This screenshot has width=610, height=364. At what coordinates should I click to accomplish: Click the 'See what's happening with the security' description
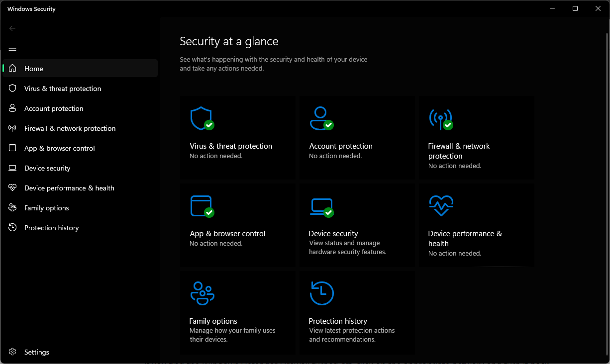click(x=274, y=64)
